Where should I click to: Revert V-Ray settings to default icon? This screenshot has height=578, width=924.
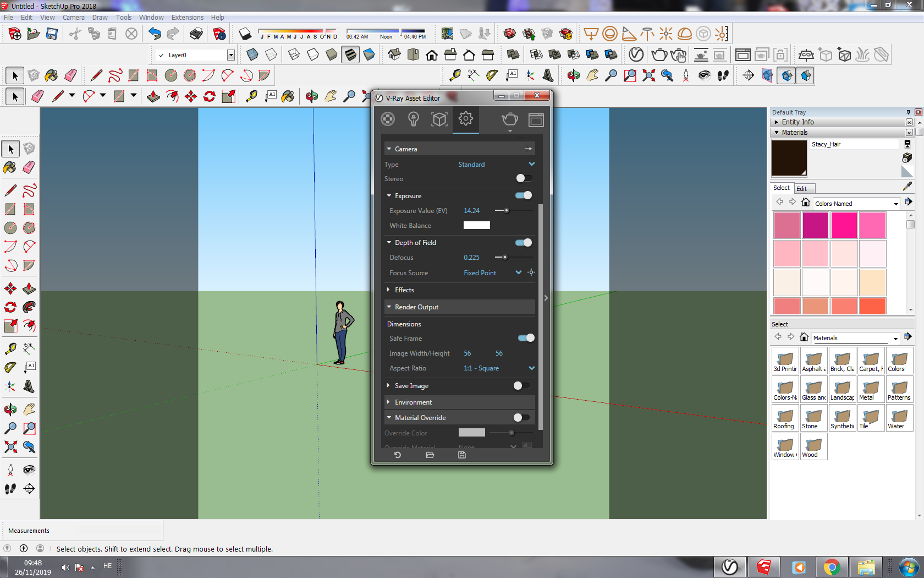tap(398, 455)
